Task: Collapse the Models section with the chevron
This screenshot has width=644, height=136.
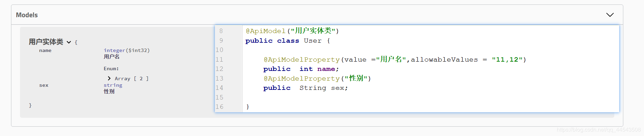Action: [x=610, y=15]
